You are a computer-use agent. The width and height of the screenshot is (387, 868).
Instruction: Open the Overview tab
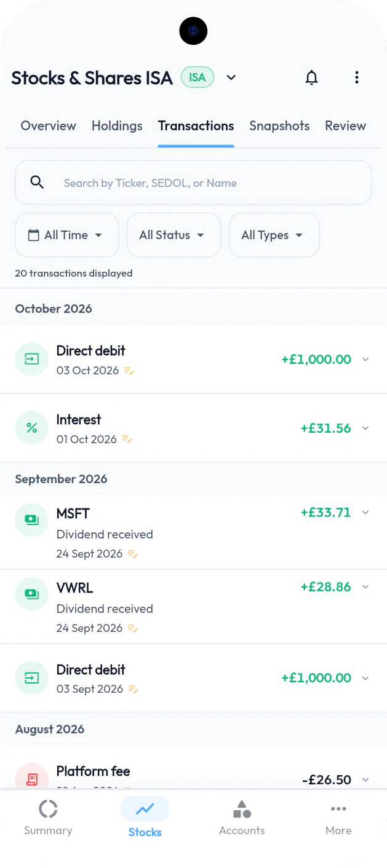point(48,126)
